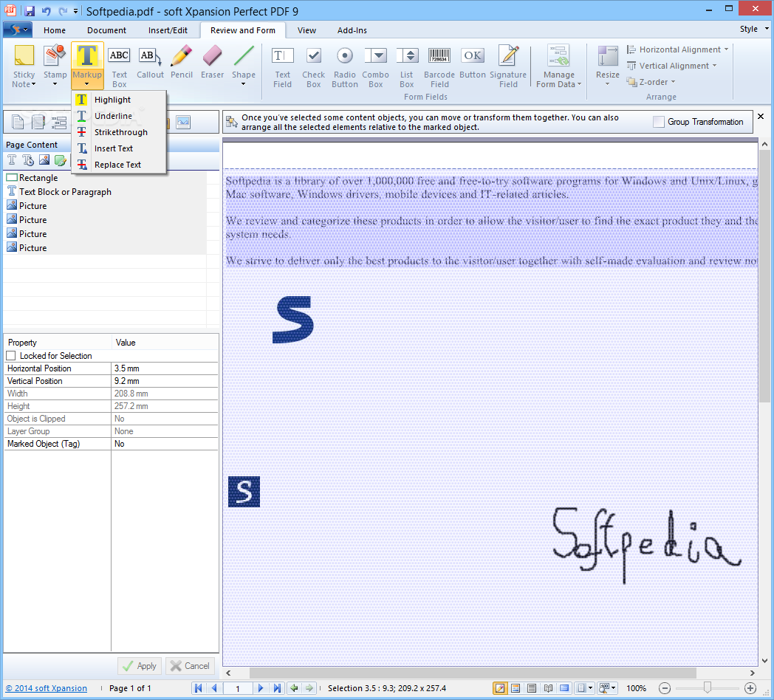Insert a Combo Box form field
The width and height of the screenshot is (774, 700).
point(376,67)
